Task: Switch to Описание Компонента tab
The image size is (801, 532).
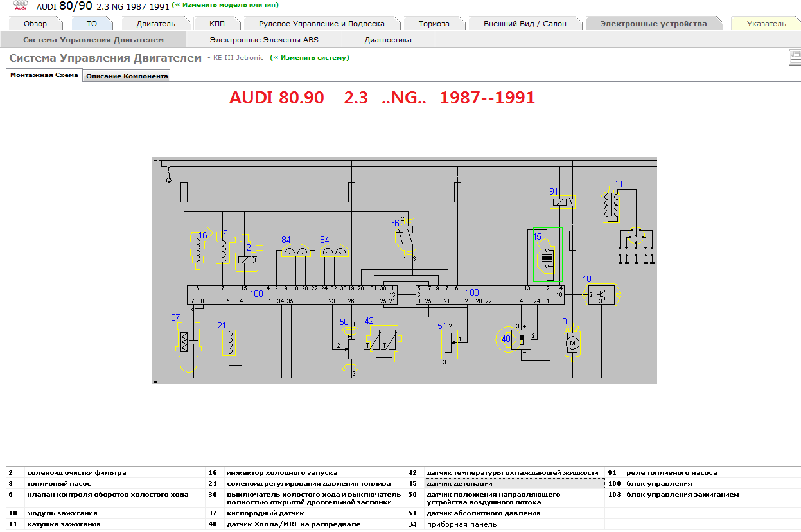Action: (127, 76)
